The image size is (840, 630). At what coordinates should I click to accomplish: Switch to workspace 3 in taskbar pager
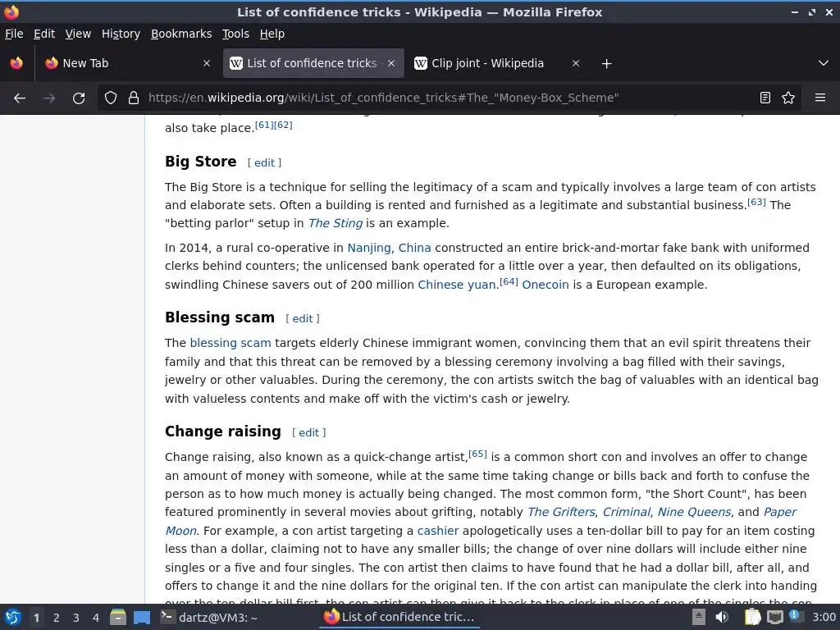76,618
